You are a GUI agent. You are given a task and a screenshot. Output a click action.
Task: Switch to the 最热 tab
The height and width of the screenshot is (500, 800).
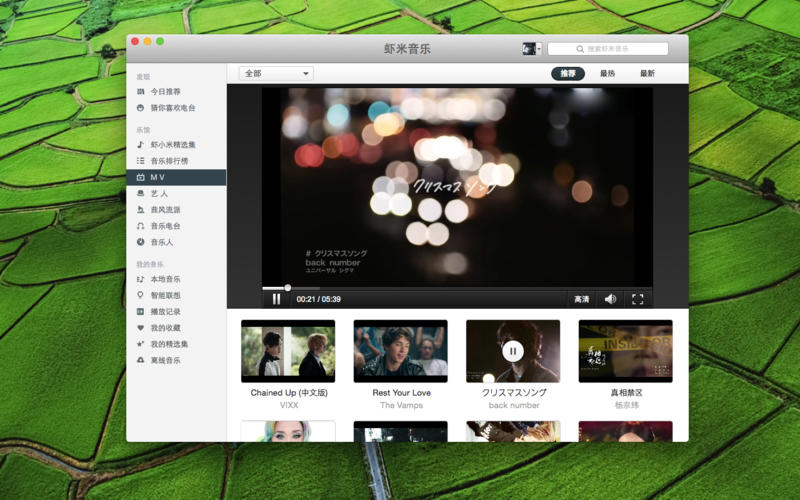[607, 73]
